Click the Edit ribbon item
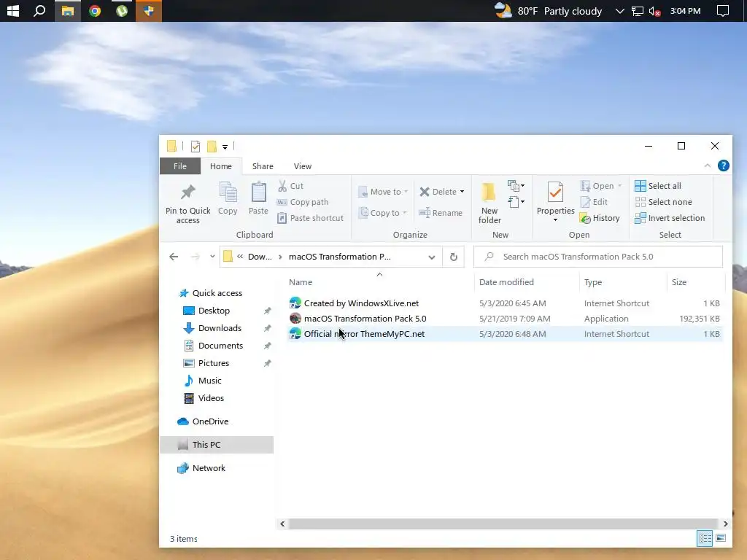Viewport: 747px width, 560px height. 594,202
